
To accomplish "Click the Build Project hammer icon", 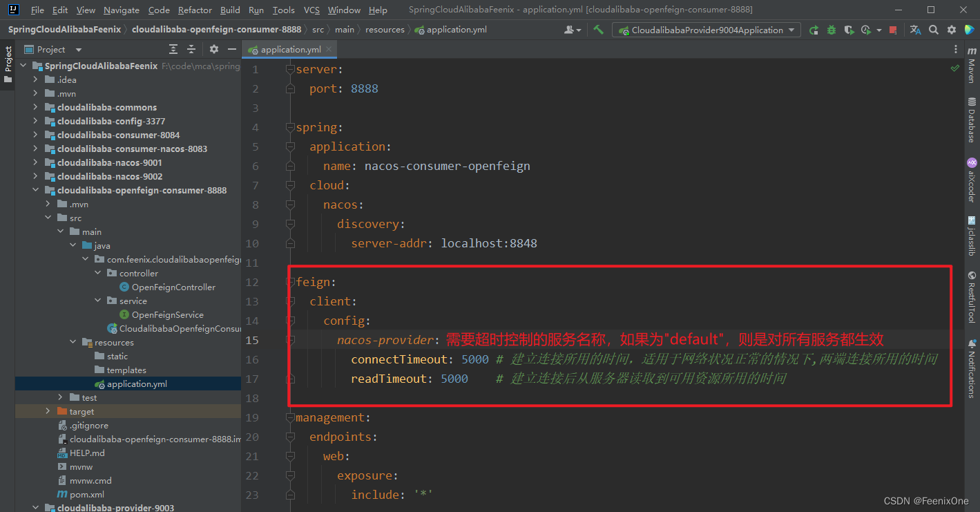I will 598,30.
